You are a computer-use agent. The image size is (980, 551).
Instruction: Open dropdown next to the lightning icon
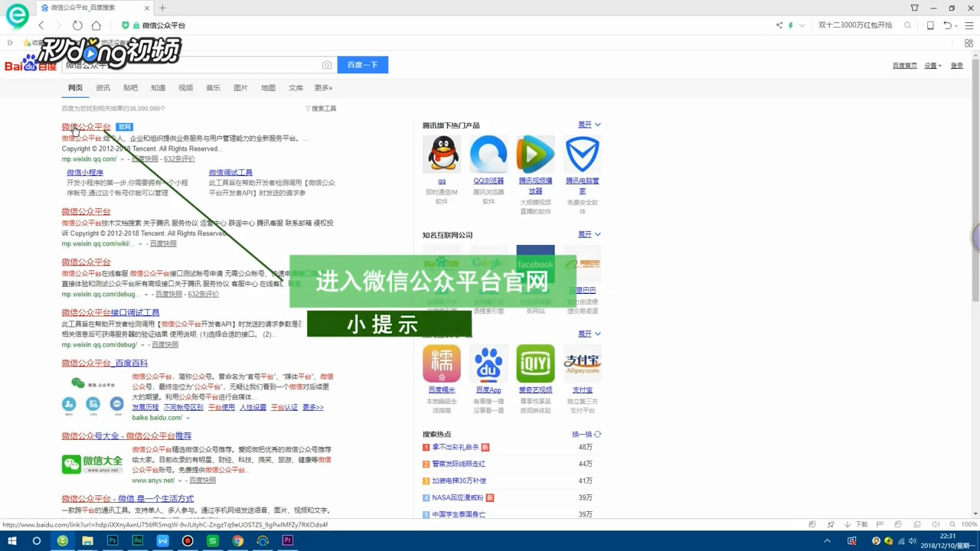coord(802,25)
